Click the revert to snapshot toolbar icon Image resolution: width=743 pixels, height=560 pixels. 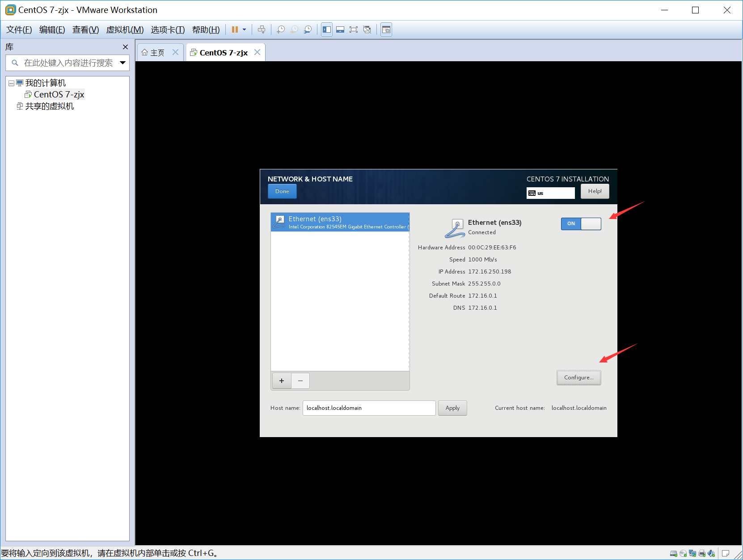click(x=294, y=29)
